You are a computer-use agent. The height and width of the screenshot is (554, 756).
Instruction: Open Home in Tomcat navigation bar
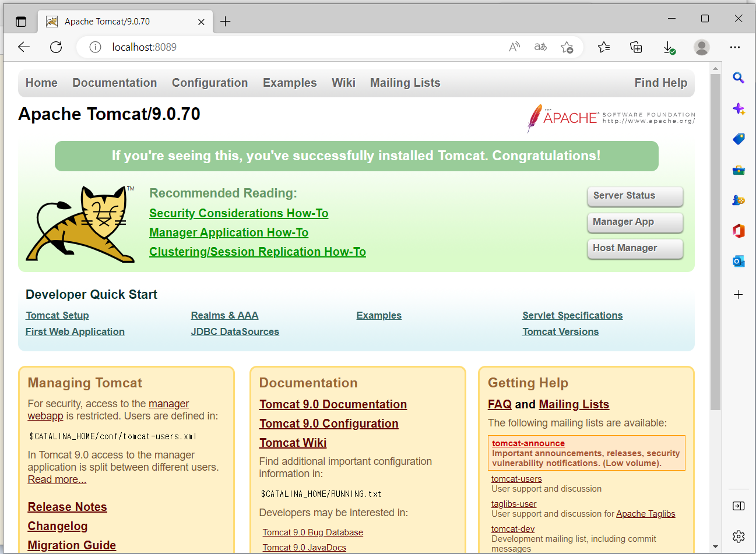point(41,83)
